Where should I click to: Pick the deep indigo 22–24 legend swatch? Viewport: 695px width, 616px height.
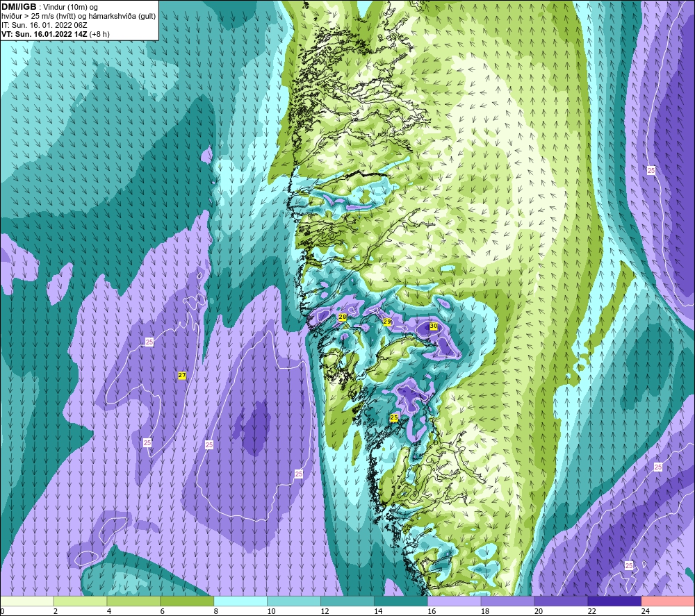(614, 601)
